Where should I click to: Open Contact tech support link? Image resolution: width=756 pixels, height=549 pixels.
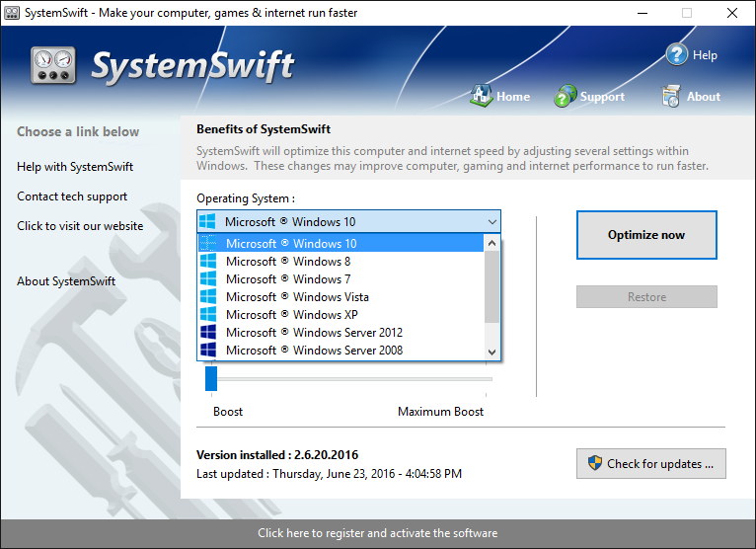(72, 196)
